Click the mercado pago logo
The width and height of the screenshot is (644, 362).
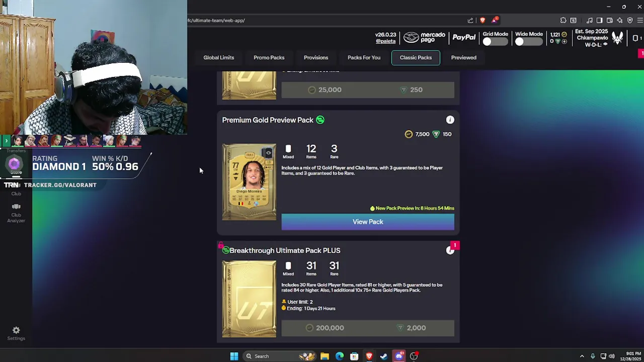tap(425, 37)
